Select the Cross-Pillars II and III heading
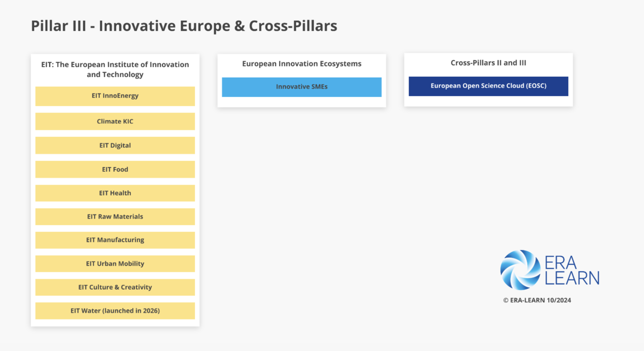Viewport: 644px width, 351px height. click(488, 63)
